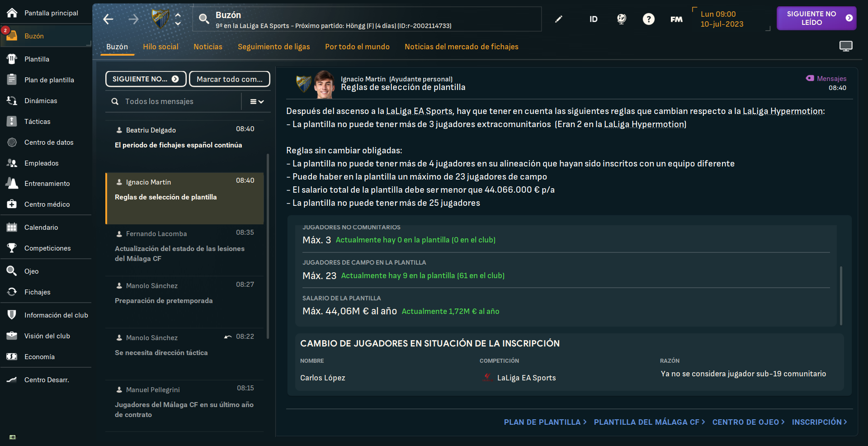Open the FM menu icon
Viewport: 868px width, 446px height.
pos(676,19)
